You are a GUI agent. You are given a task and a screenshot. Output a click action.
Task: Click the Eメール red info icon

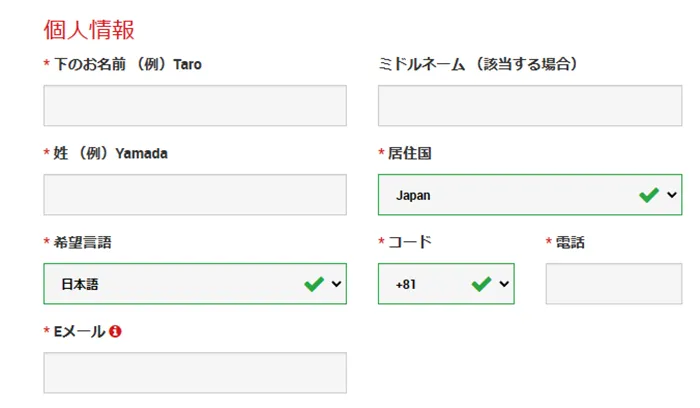115,331
